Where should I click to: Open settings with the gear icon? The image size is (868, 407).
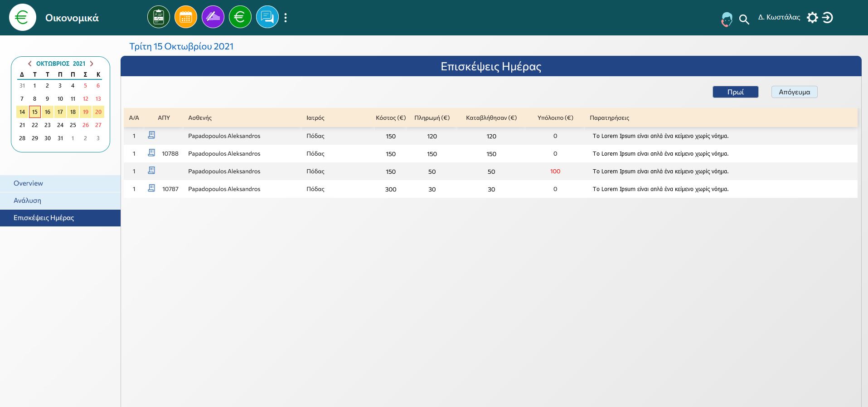tap(813, 18)
